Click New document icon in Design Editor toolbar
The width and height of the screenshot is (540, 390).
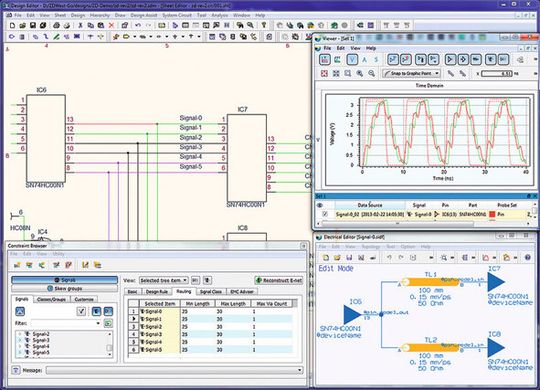[12, 25]
